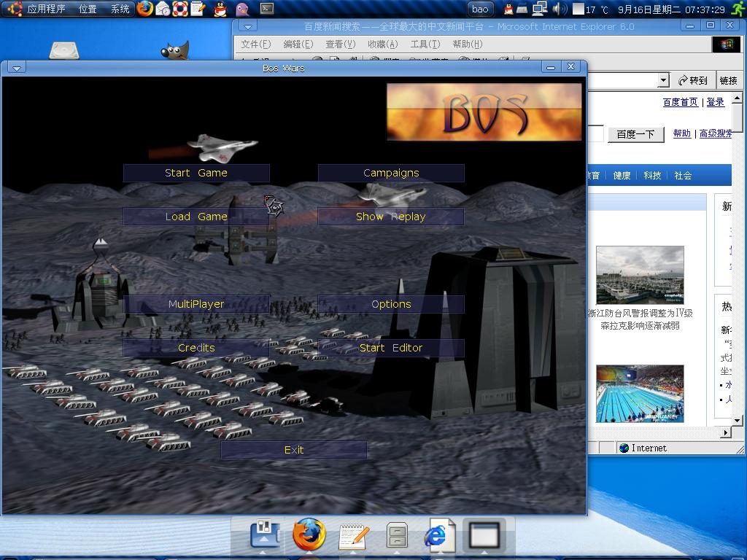This screenshot has width=747, height=560.
Task: Click the drive tray icon in notification area
Action: point(522,9)
